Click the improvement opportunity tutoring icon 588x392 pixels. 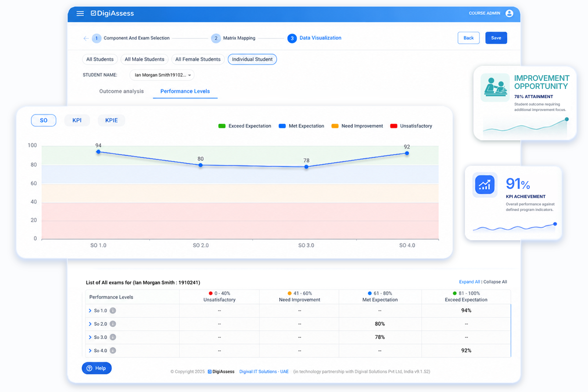tap(495, 87)
